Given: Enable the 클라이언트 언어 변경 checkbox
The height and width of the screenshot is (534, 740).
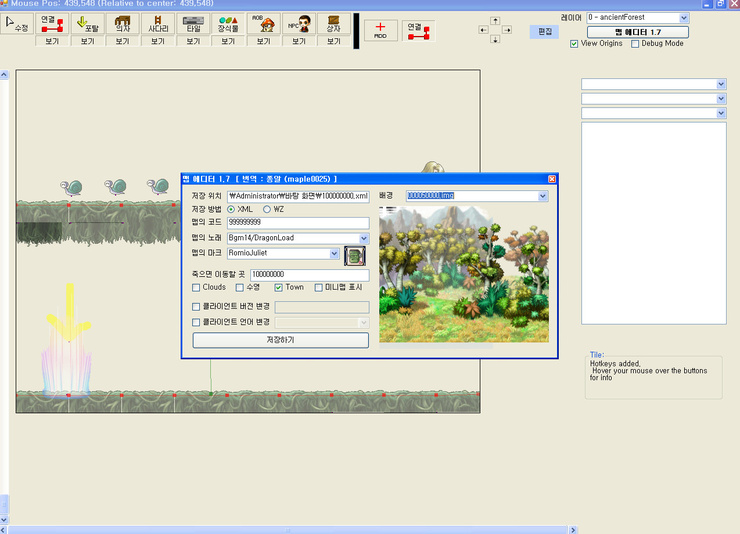Looking at the screenshot, I should click(x=196, y=322).
